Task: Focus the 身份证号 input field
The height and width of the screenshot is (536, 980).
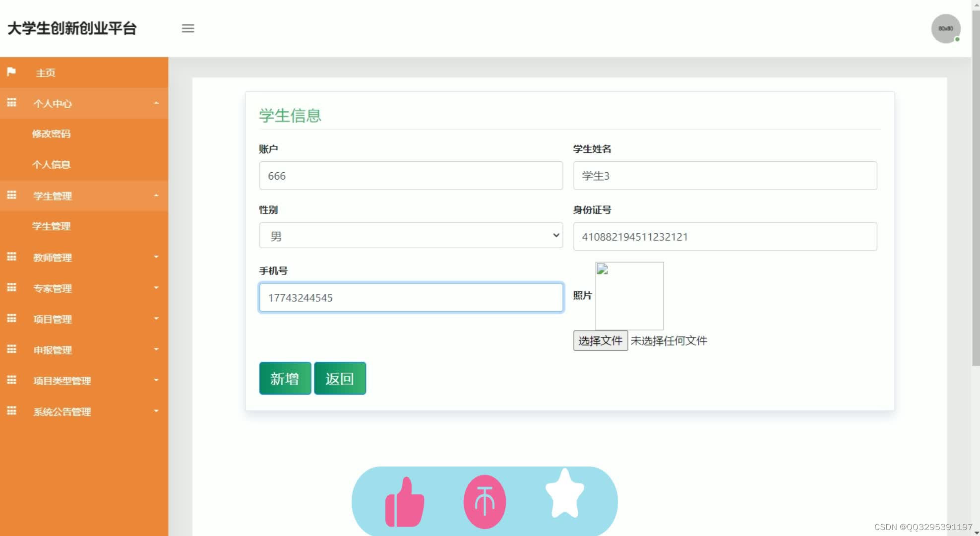Action: click(x=725, y=236)
